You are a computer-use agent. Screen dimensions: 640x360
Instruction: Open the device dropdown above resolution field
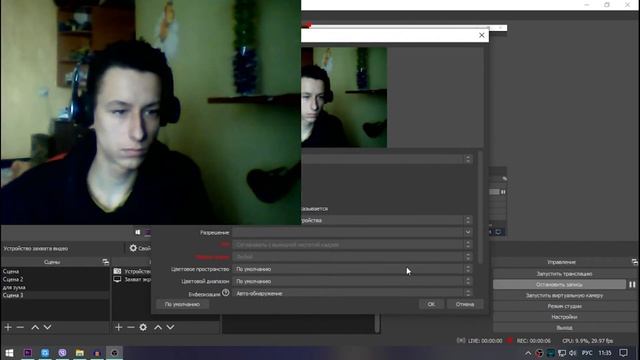[387, 220]
